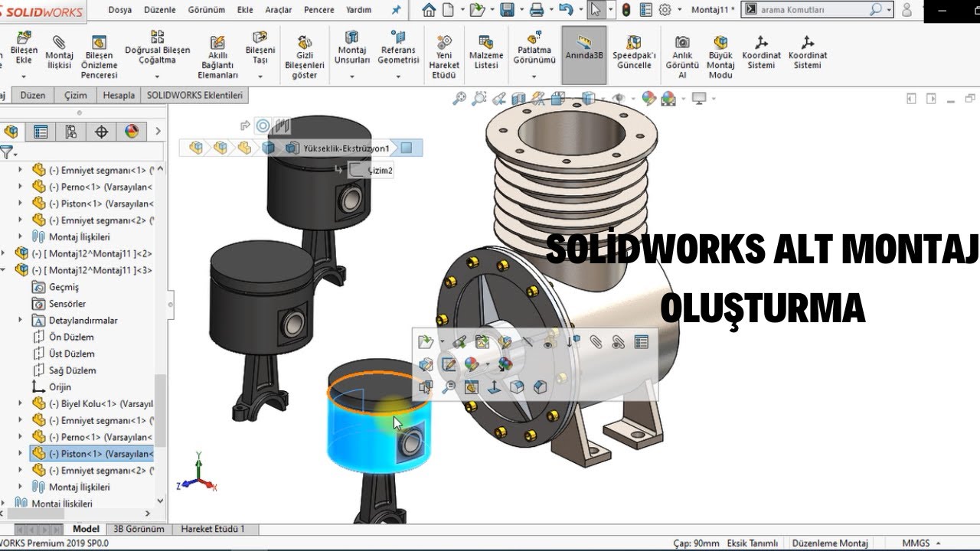Click Bileşen Önizleme Penceresi tool

(100, 58)
